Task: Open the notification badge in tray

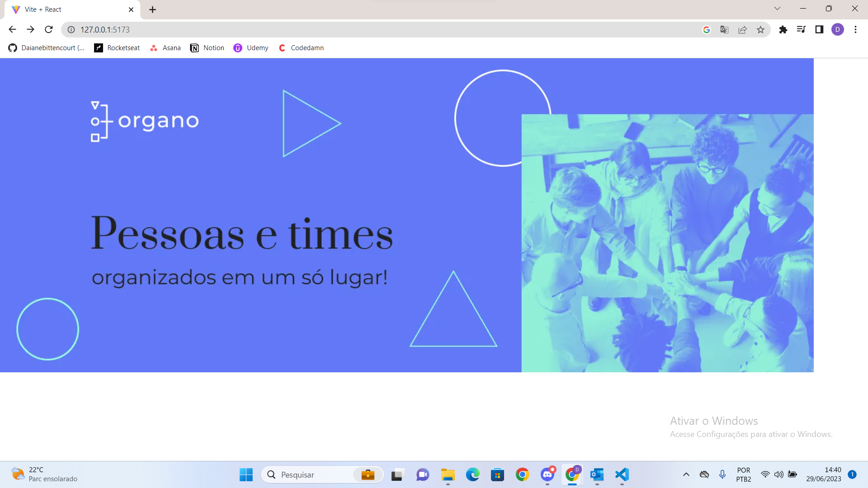Action: click(852, 474)
